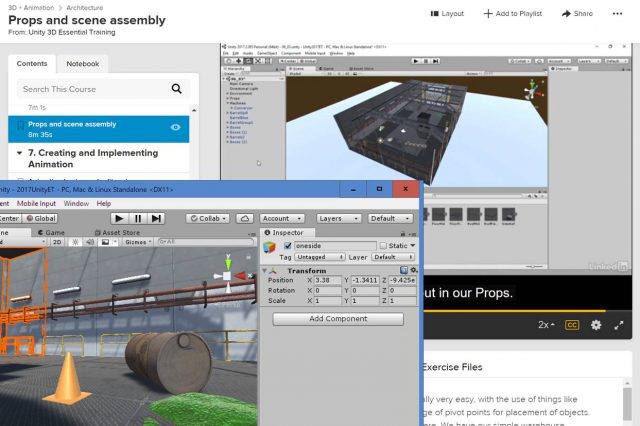Toggle closed captions CC button
The width and height of the screenshot is (640, 426).
click(x=572, y=325)
